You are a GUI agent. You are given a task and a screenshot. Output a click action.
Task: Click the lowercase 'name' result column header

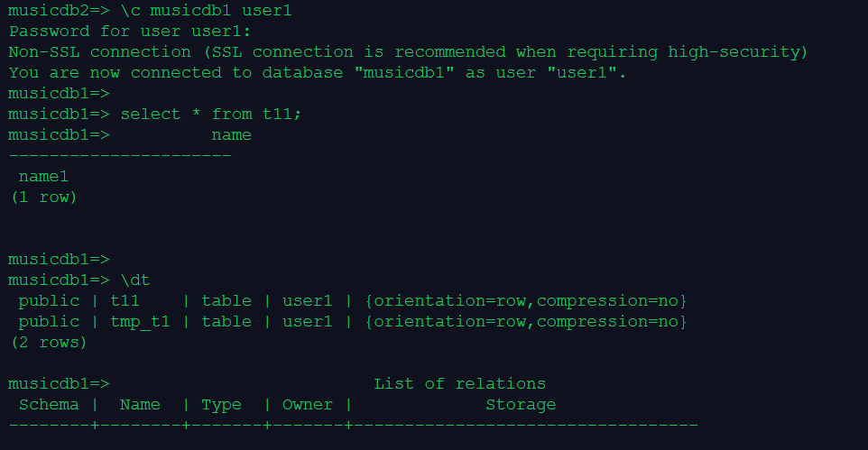(x=231, y=135)
